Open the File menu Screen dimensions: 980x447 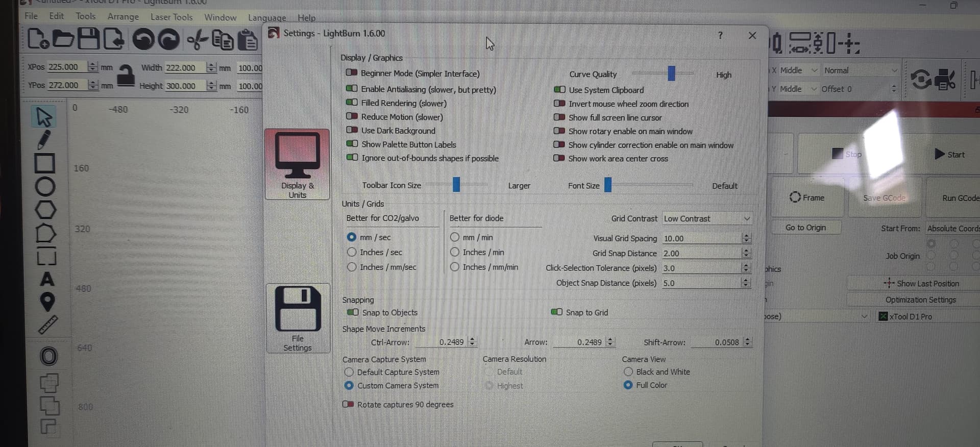click(x=31, y=16)
